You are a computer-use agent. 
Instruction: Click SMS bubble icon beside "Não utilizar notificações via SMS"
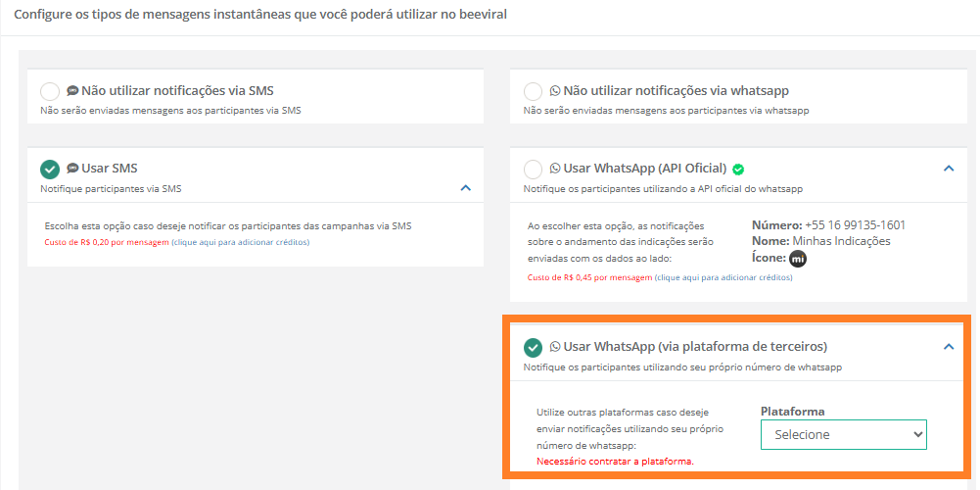(x=72, y=91)
